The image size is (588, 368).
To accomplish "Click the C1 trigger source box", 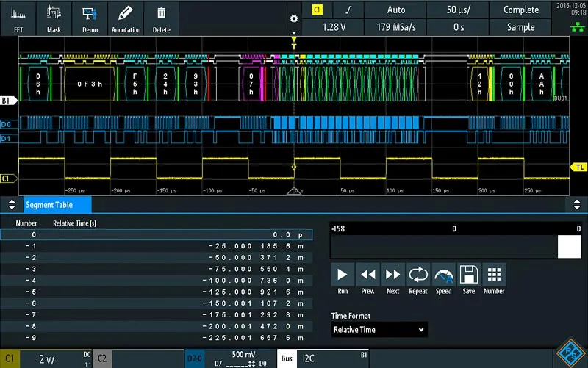I will click(x=318, y=10).
